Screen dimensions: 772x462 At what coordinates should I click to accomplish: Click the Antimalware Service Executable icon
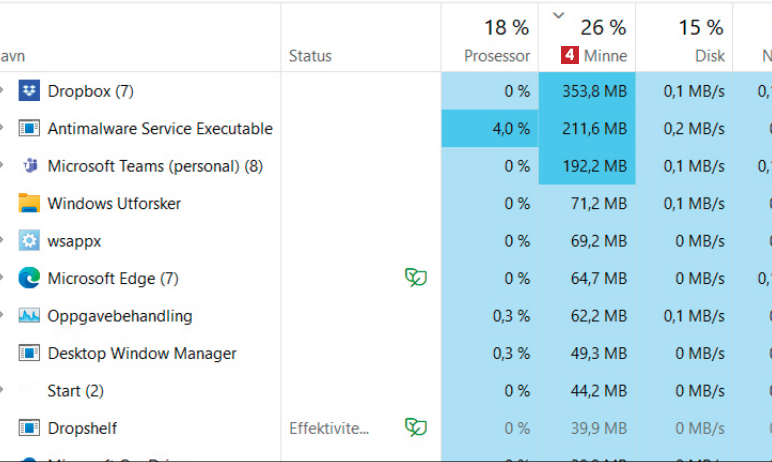[28, 129]
